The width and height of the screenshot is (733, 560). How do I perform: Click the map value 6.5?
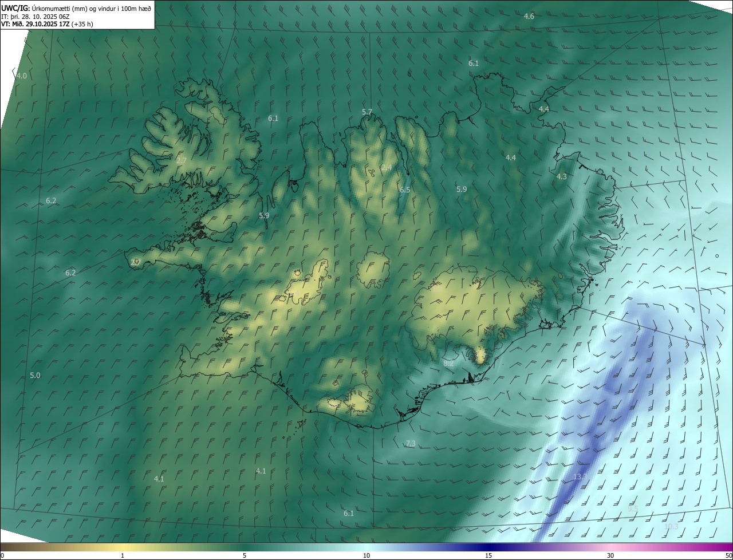point(405,190)
